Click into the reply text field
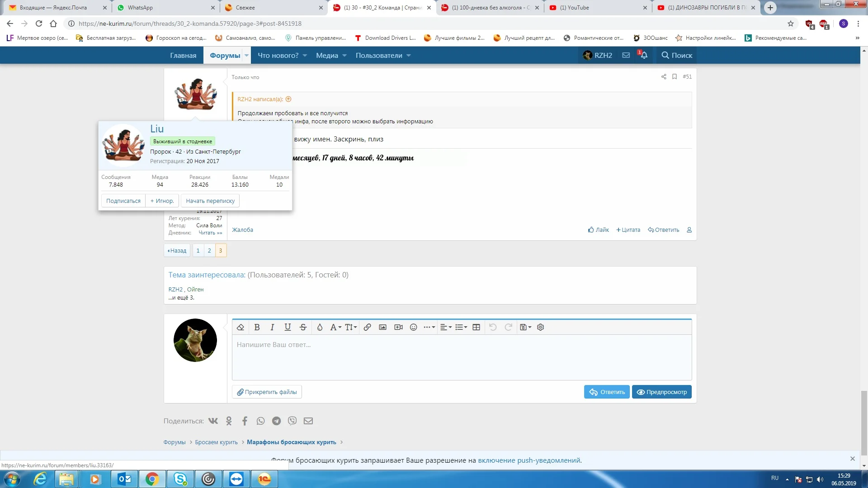 [461, 357]
